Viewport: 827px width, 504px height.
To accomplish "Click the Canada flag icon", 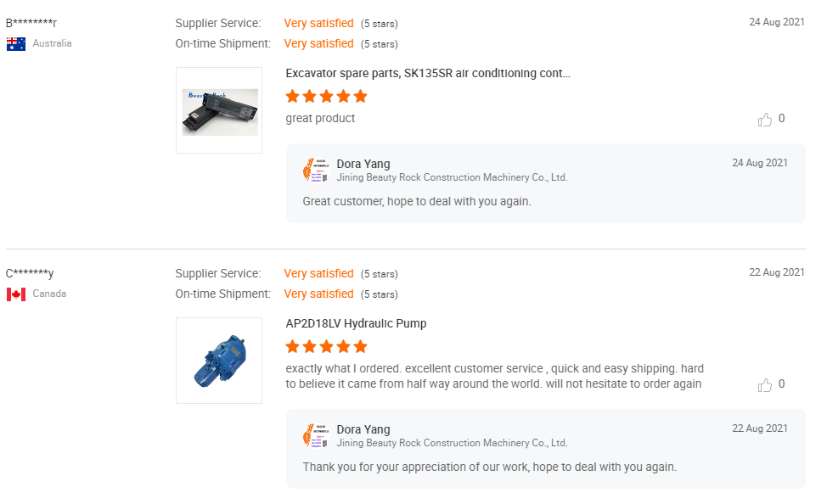I will pyautogui.click(x=16, y=294).
